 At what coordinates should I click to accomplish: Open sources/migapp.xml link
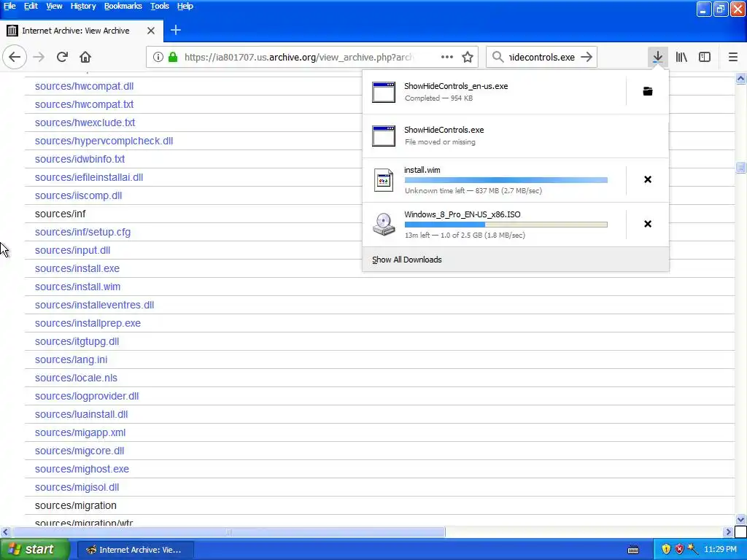[x=80, y=432]
